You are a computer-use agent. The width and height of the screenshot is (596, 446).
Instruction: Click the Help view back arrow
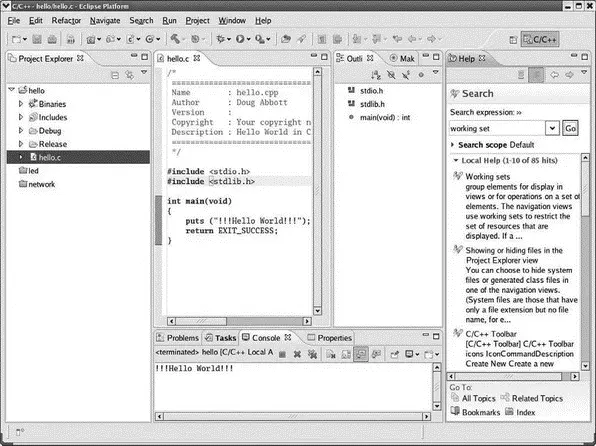(x=554, y=75)
